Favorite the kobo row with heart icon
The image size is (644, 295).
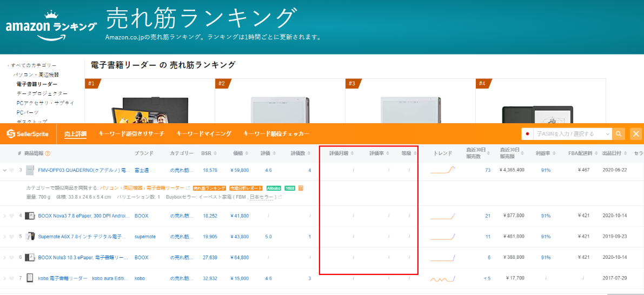[x=12, y=278]
